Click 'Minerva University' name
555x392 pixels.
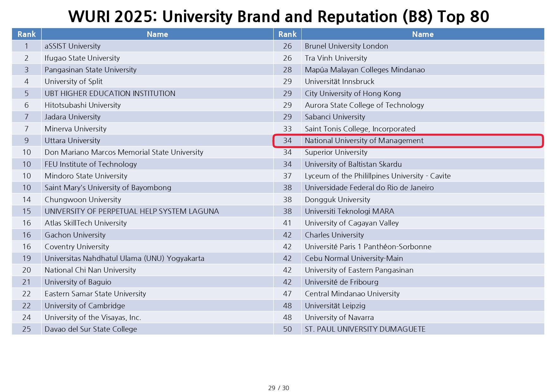coord(75,129)
